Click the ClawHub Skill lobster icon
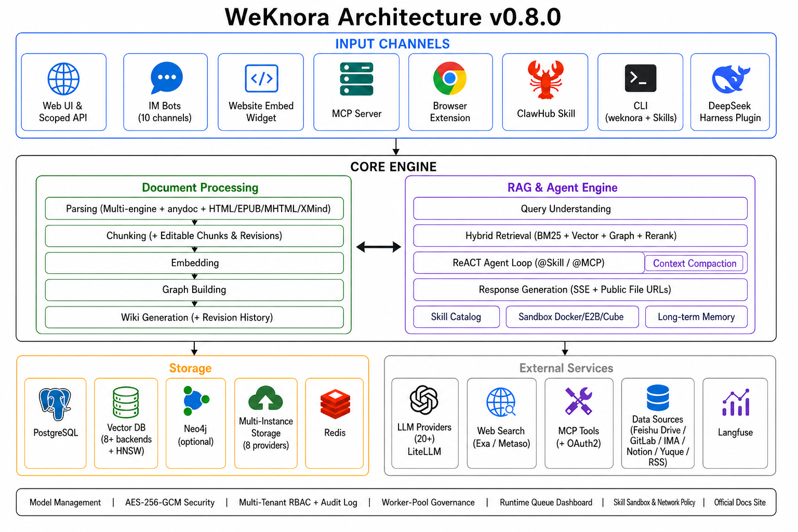Viewport: 798px width, 532px height. (546, 79)
